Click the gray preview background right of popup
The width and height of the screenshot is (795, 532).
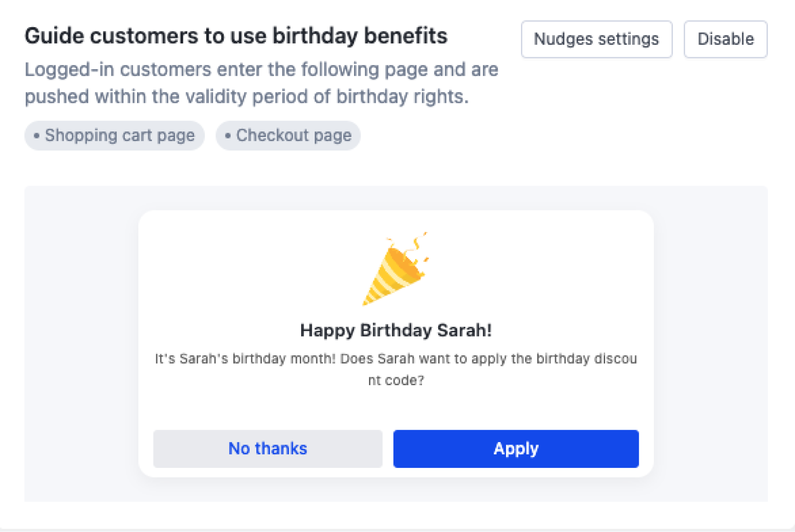coord(710,344)
